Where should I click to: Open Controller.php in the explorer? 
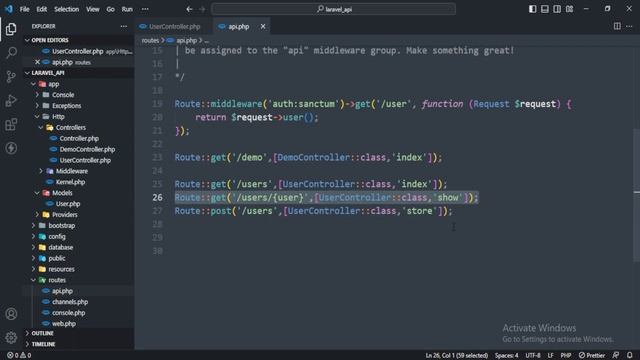point(79,139)
